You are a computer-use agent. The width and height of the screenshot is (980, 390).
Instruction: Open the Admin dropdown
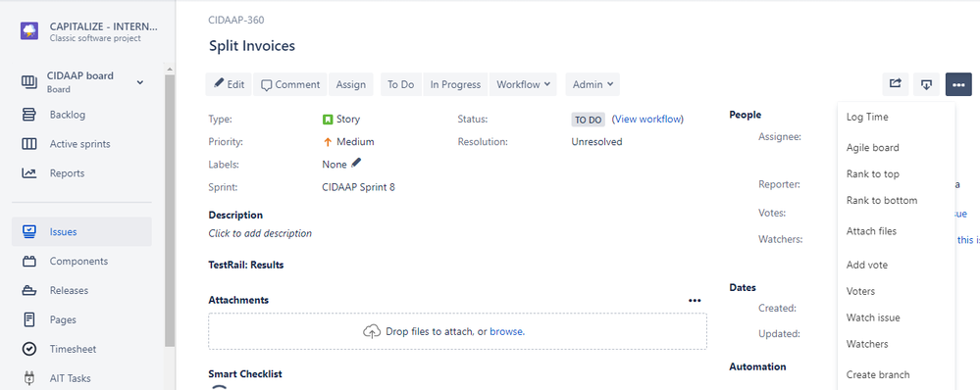point(593,84)
